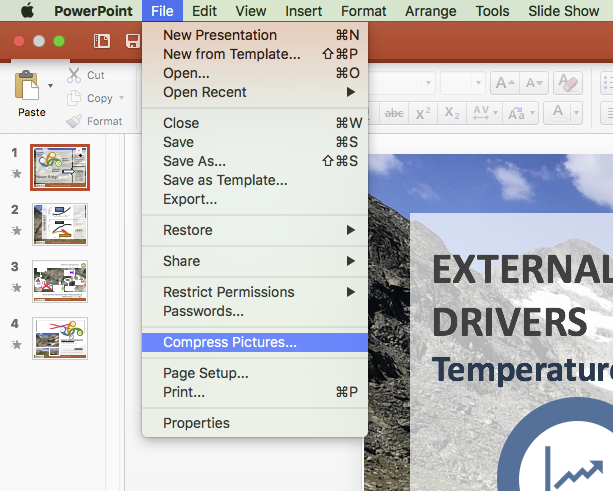Choose Close in the File menu
Viewport: 613px width, 491px height.
[x=255, y=123]
